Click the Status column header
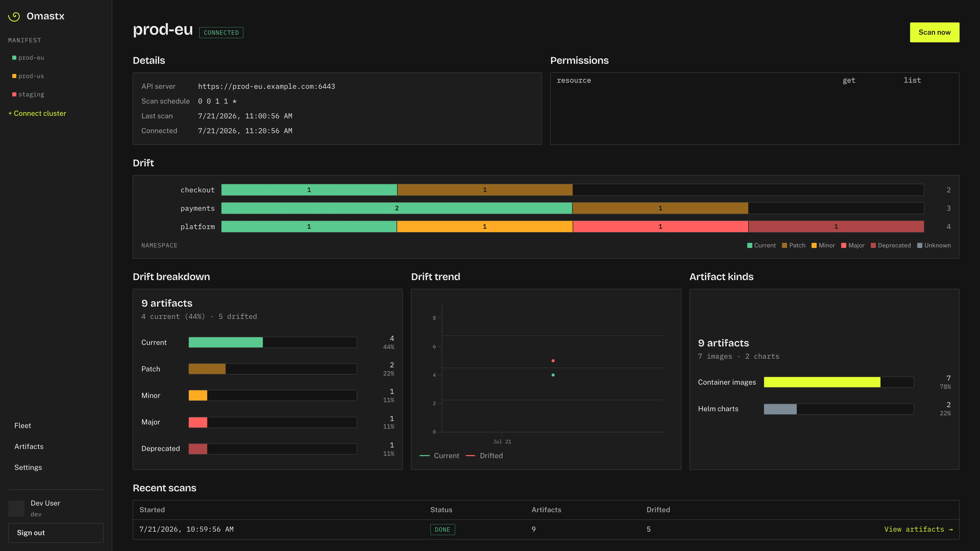Image resolution: width=980 pixels, height=551 pixels. [441, 510]
